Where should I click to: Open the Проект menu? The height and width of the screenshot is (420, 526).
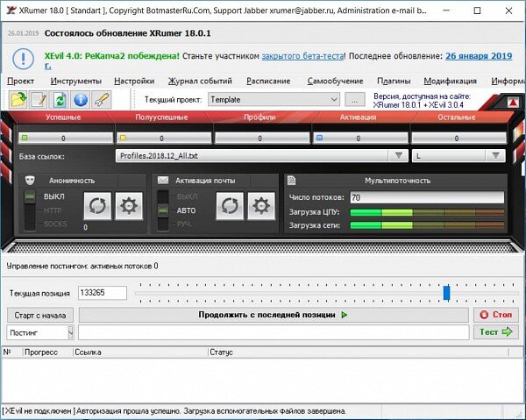(20, 81)
